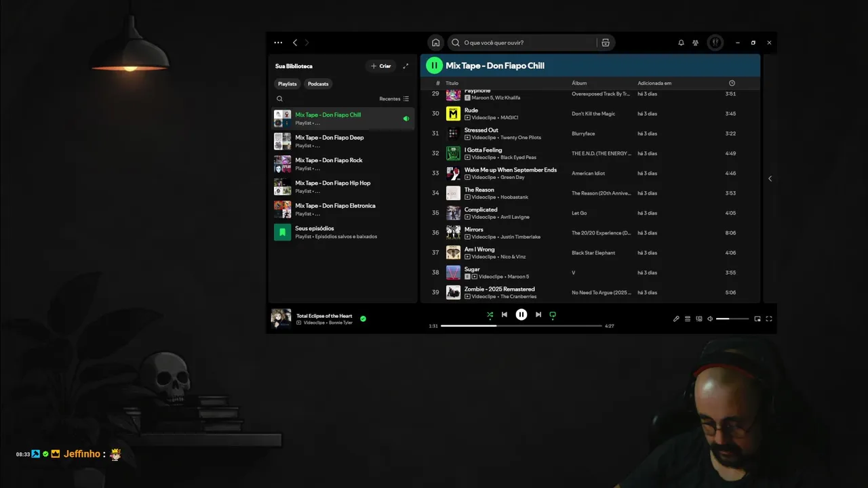Go back with the left arrow

pos(295,43)
